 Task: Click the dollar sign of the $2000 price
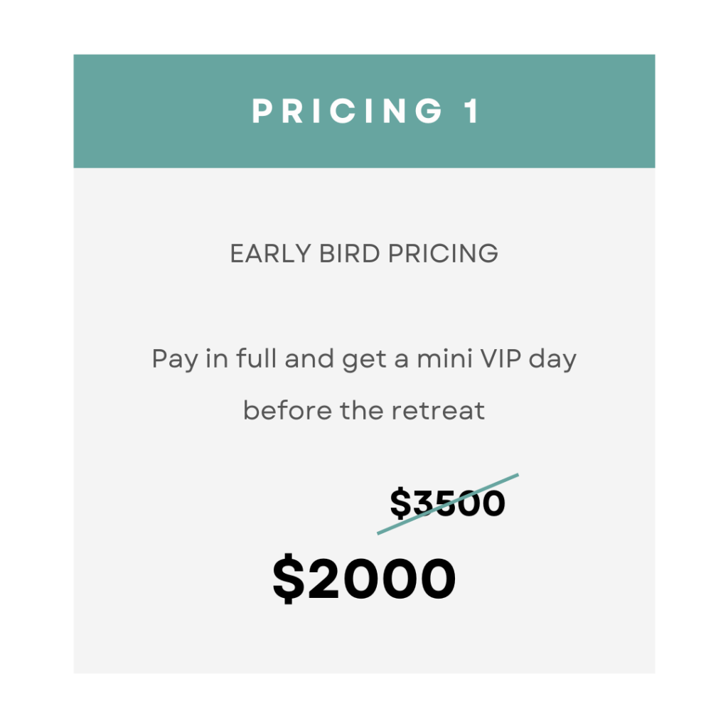[289, 579]
